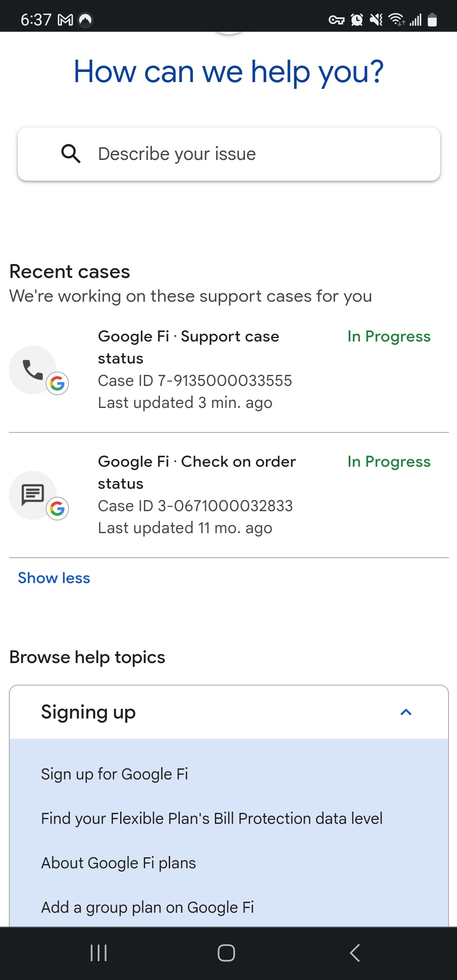This screenshot has width=457, height=980.
Task: Open About Google Fi plans article
Action: [118, 863]
